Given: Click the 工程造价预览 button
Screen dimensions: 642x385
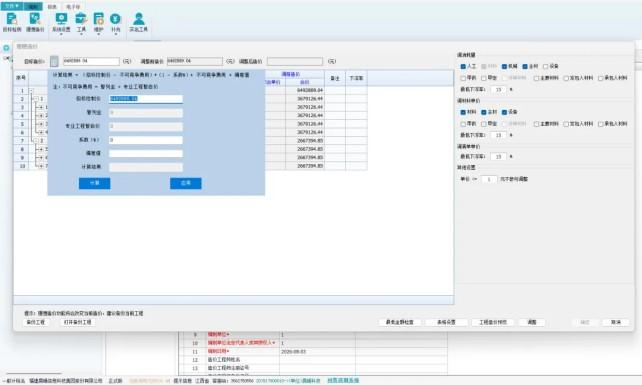Looking at the screenshot, I should pyautogui.click(x=493, y=322).
